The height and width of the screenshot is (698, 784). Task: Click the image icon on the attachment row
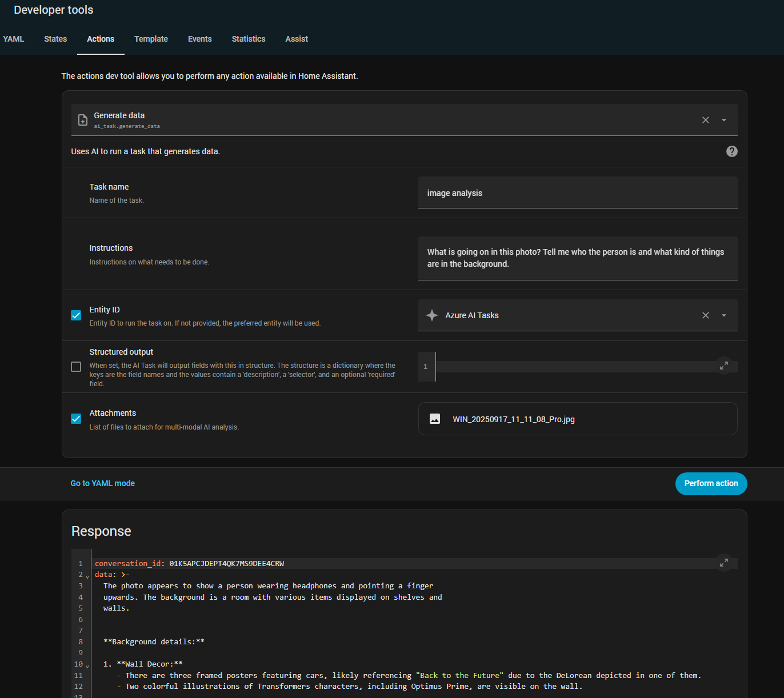pyautogui.click(x=435, y=419)
